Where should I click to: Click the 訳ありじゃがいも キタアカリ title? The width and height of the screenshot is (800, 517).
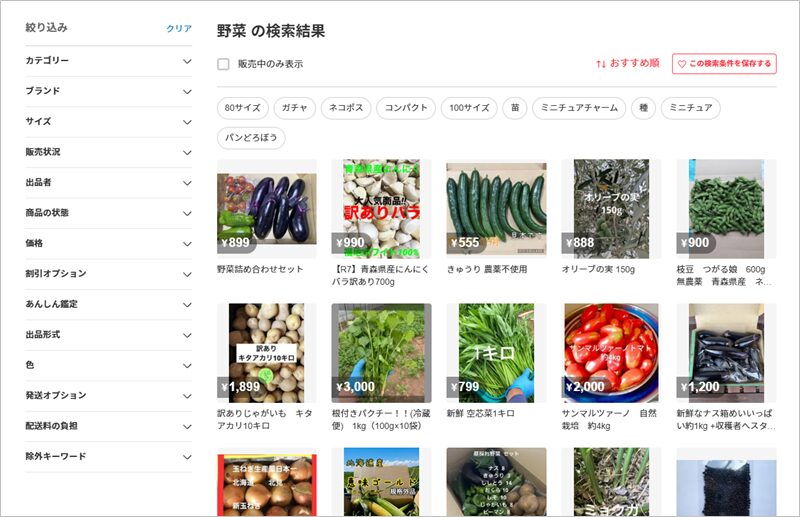[x=265, y=419]
